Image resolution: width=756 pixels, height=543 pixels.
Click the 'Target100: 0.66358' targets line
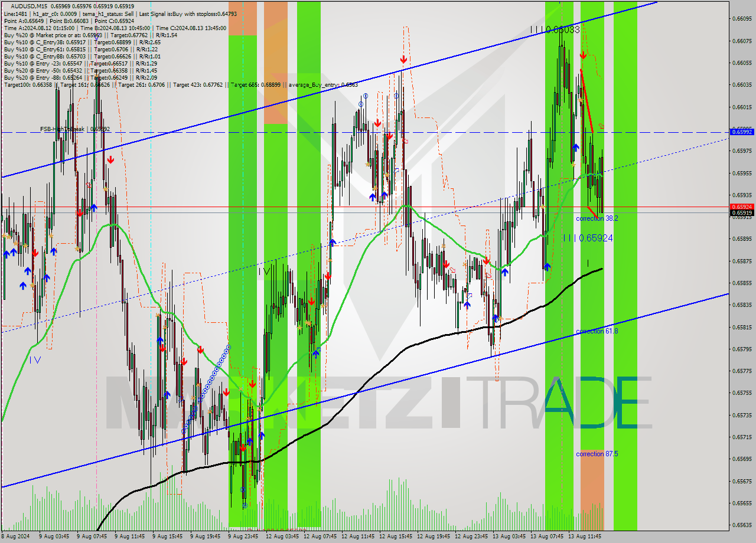tap(181, 84)
